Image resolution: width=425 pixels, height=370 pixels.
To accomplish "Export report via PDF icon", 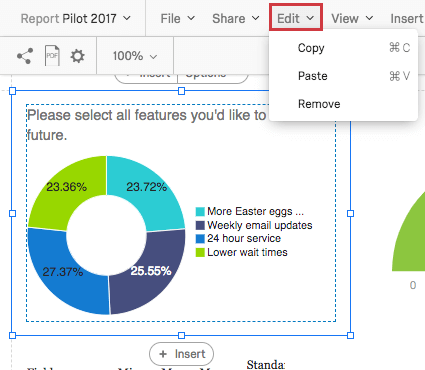I will tap(52, 56).
